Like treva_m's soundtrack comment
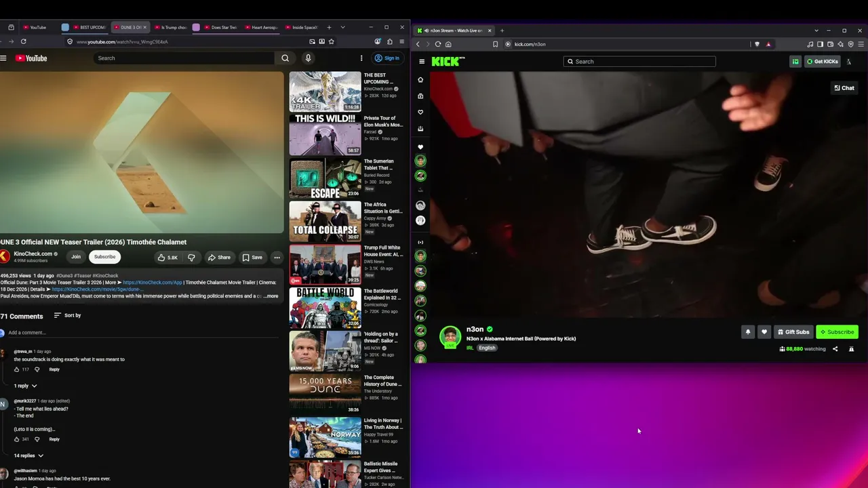Screen dimensions: 868x488 coord(17,369)
